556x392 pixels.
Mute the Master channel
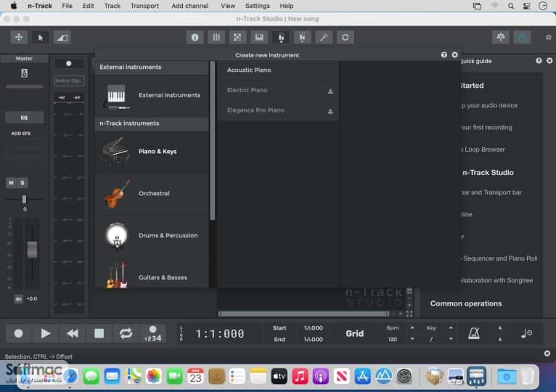click(x=11, y=183)
